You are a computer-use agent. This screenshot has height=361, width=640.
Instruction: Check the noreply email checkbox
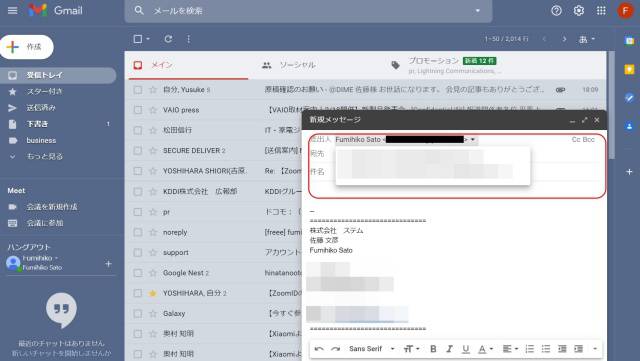click(x=138, y=232)
